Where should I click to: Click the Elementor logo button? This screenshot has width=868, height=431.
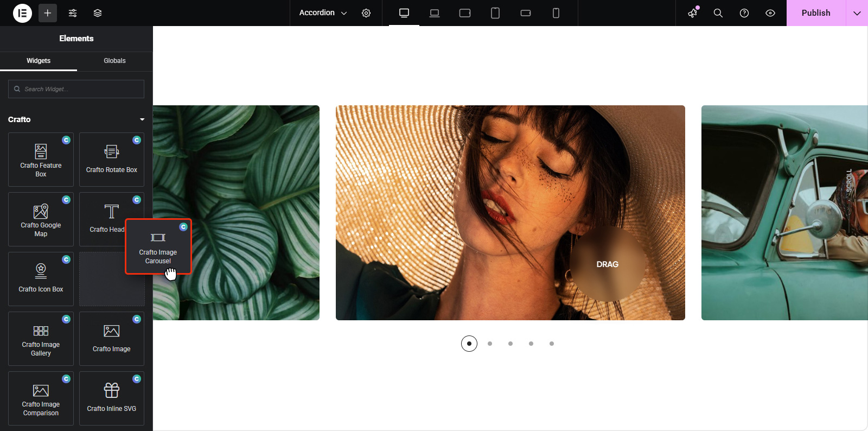point(22,13)
